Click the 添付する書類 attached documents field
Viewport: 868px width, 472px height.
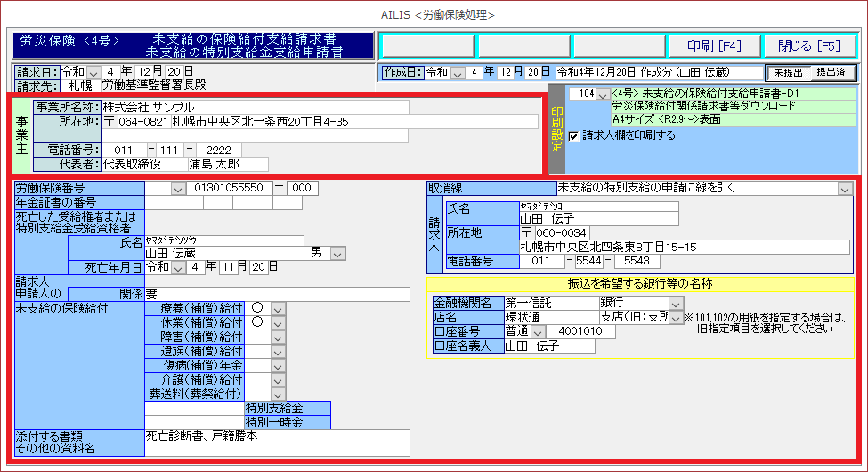(x=276, y=442)
